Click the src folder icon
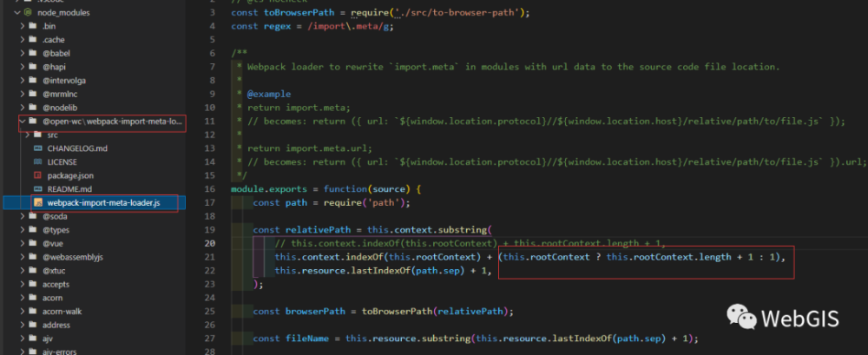Screen dimensions: 868x355 pos(38,135)
